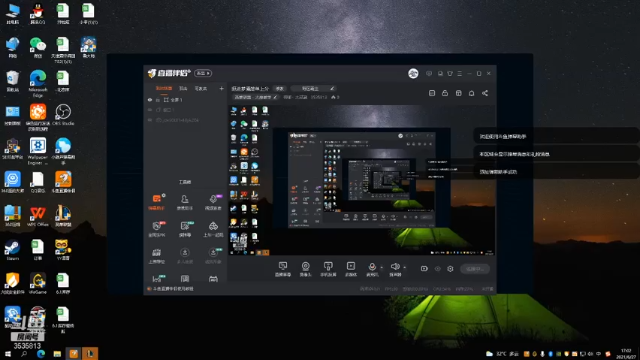
Task: Open the gear settings in the bottom toolbar
Action: tap(450, 269)
